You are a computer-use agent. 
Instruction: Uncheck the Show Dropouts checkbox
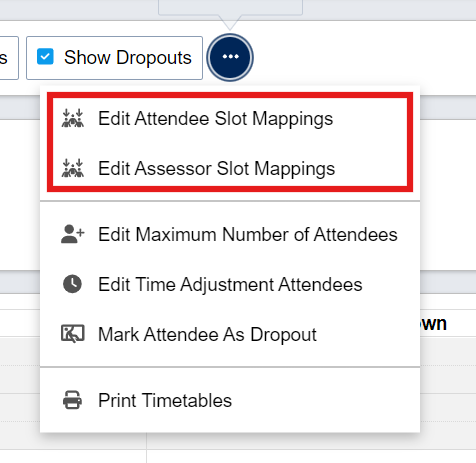coord(45,56)
